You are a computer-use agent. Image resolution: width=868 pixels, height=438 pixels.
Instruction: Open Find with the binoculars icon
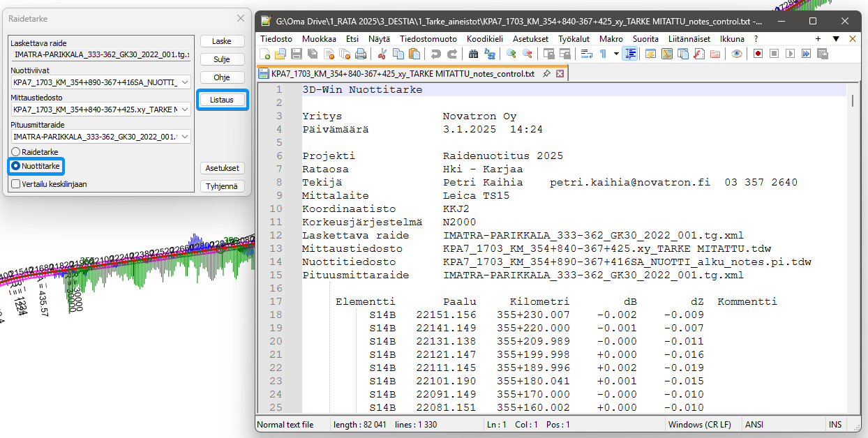click(x=474, y=54)
